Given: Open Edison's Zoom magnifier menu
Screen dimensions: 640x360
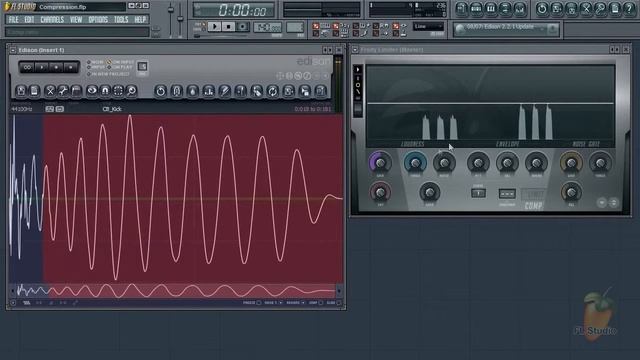Looking at the screenshot, I should [131, 91].
